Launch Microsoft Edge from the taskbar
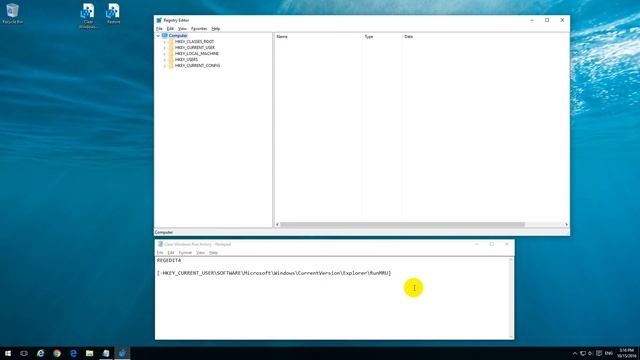This screenshot has width=640, height=360. 73,353
